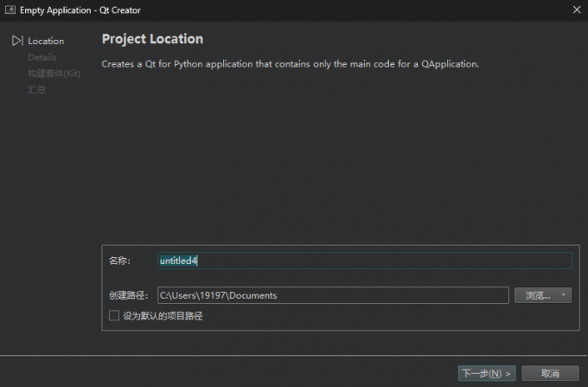Click the Project Location heading
Viewport: 588px width, 387px height.
[x=152, y=39]
